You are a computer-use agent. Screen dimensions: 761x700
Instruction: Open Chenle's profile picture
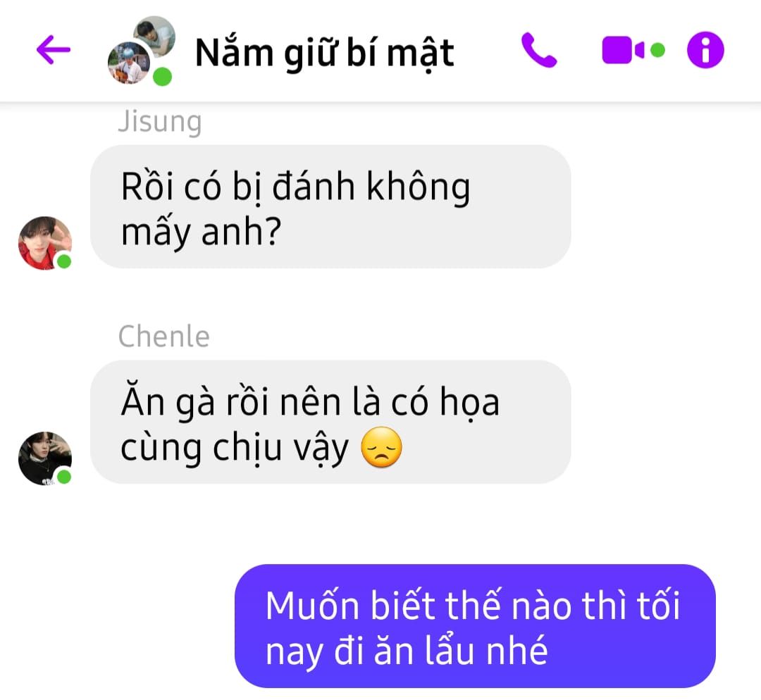tap(44, 458)
